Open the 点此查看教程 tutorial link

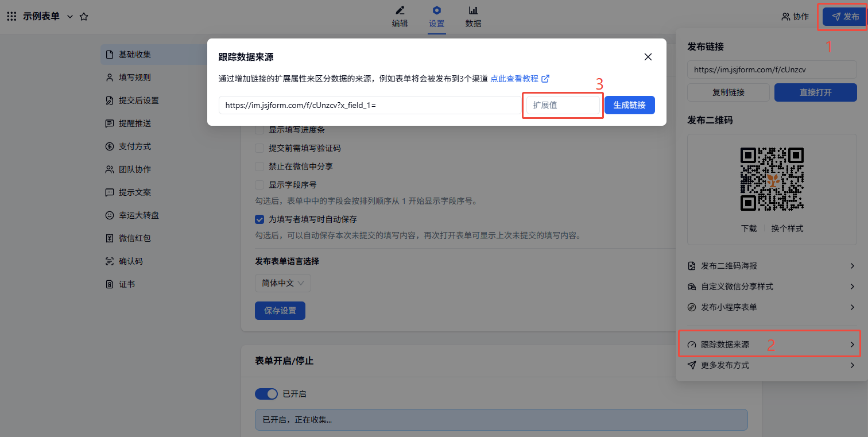[520, 79]
